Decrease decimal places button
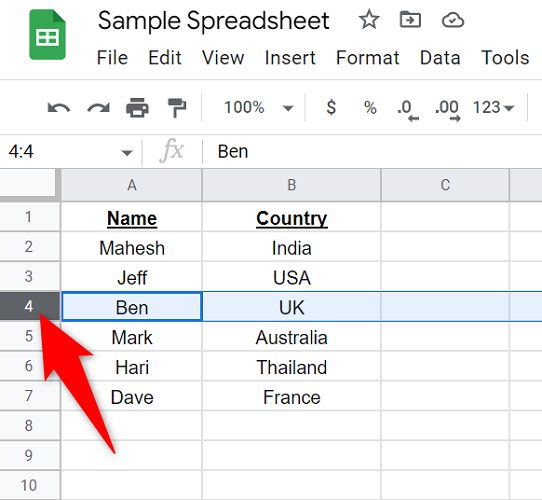This screenshot has width=542, height=500. click(407, 110)
